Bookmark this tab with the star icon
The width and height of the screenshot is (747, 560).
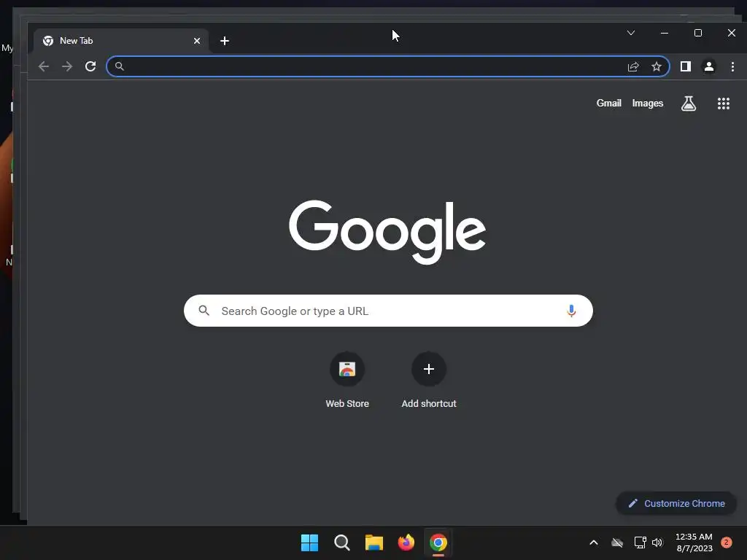pyautogui.click(x=657, y=66)
